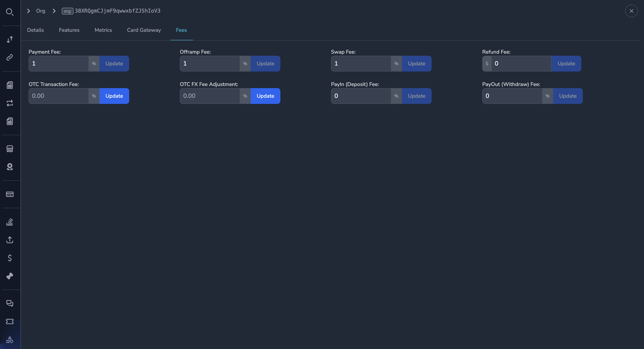Open the upper calculator report icon

tap(10, 85)
